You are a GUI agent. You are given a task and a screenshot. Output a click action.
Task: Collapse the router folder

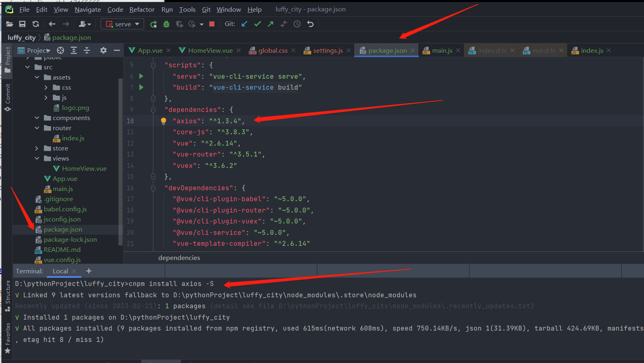point(37,128)
